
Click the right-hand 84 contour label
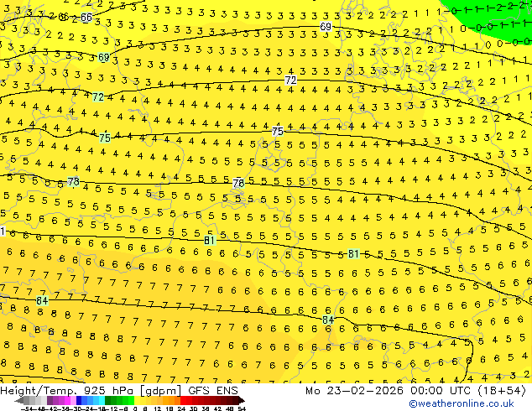[328, 320]
